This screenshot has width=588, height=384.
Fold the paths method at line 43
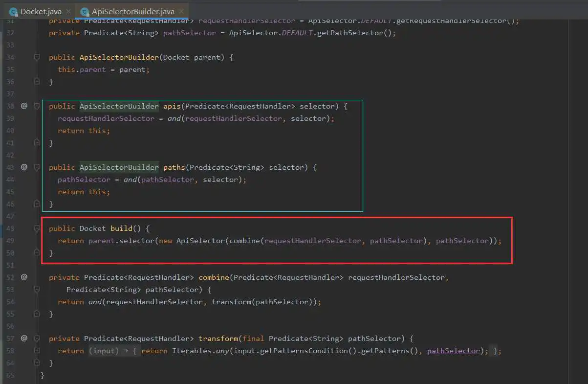tap(37, 167)
